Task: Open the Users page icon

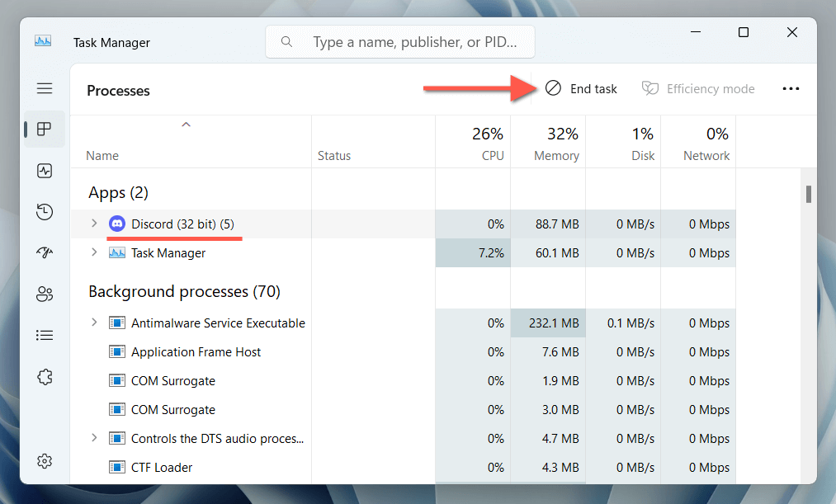Action: [45, 294]
